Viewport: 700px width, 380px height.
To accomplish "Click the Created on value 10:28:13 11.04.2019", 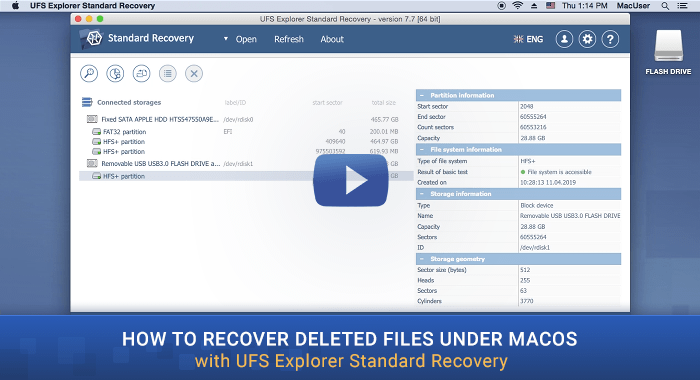I will tap(548, 183).
